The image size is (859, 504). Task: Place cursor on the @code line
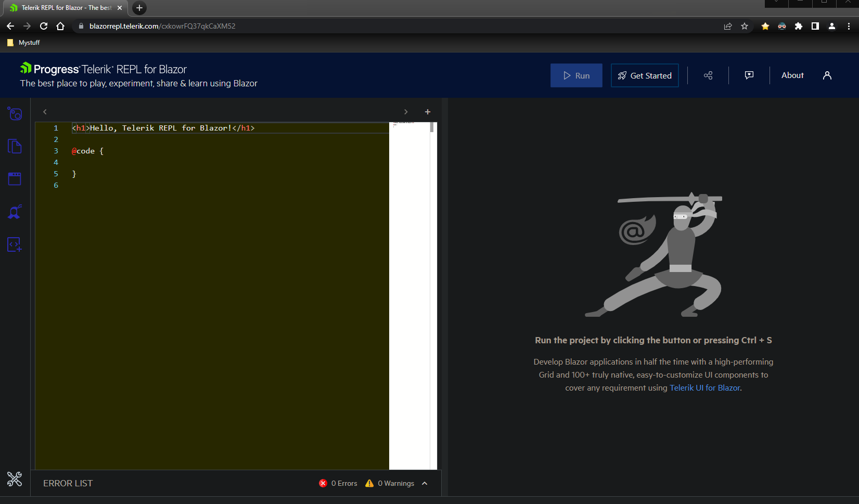(x=87, y=151)
